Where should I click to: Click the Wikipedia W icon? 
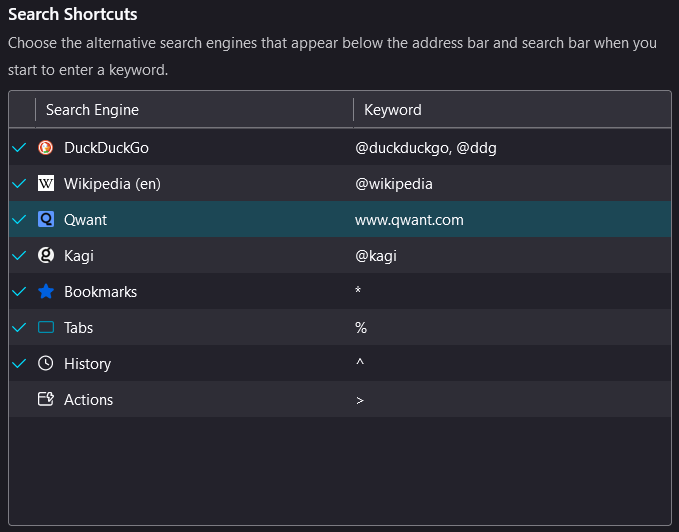coord(45,184)
